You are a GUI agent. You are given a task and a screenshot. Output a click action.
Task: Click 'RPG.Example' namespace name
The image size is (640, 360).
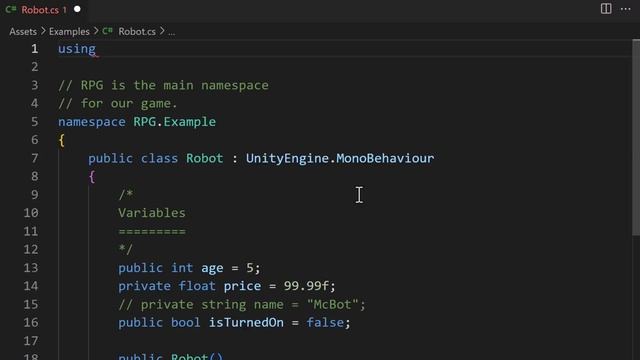pyautogui.click(x=175, y=122)
